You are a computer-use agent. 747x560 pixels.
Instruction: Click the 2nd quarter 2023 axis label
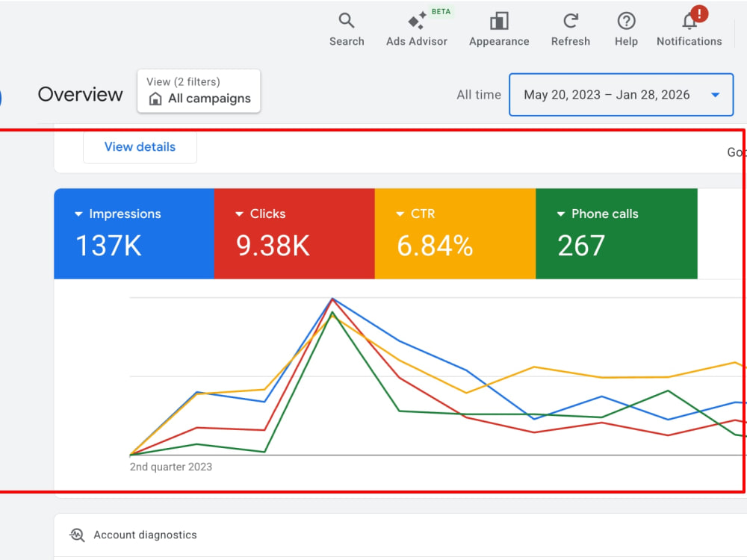170,467
